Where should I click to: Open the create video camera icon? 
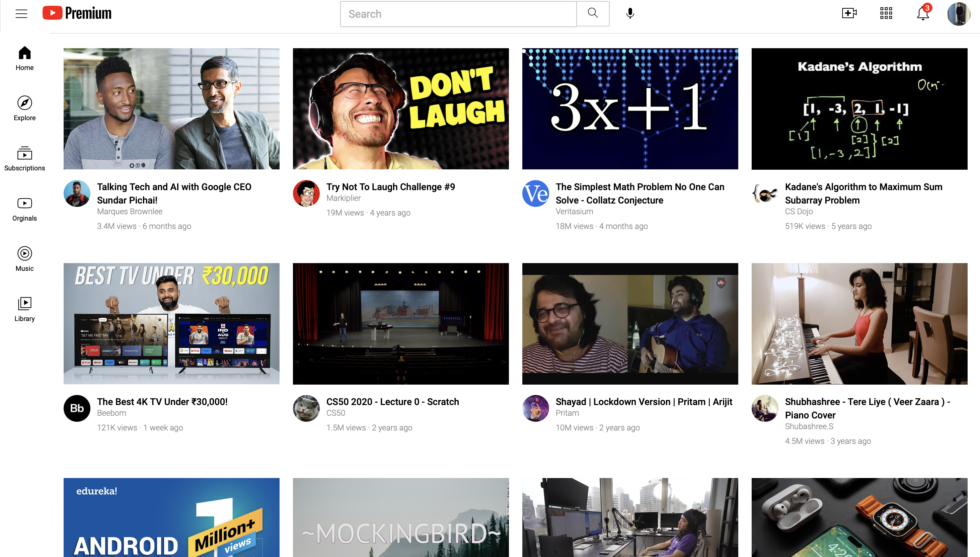(x=849, y=13)
